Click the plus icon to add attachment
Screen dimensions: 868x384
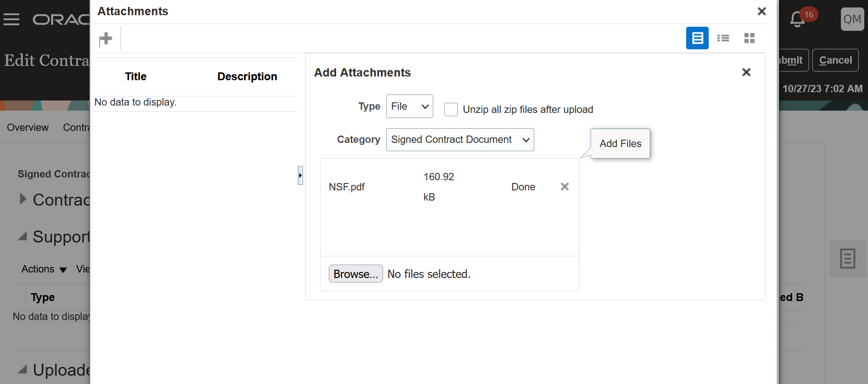click(x=106, y=38)
